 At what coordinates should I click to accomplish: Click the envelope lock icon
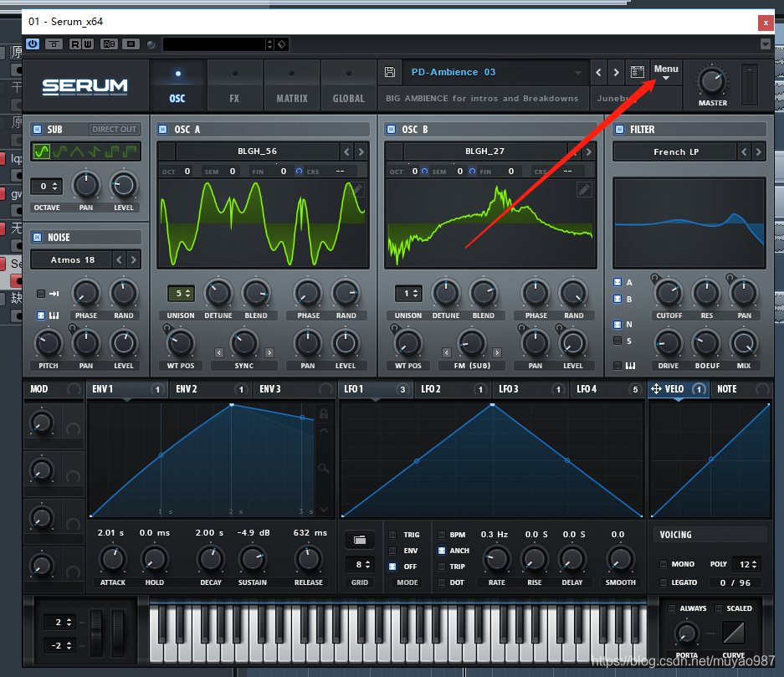pos(324,413)
